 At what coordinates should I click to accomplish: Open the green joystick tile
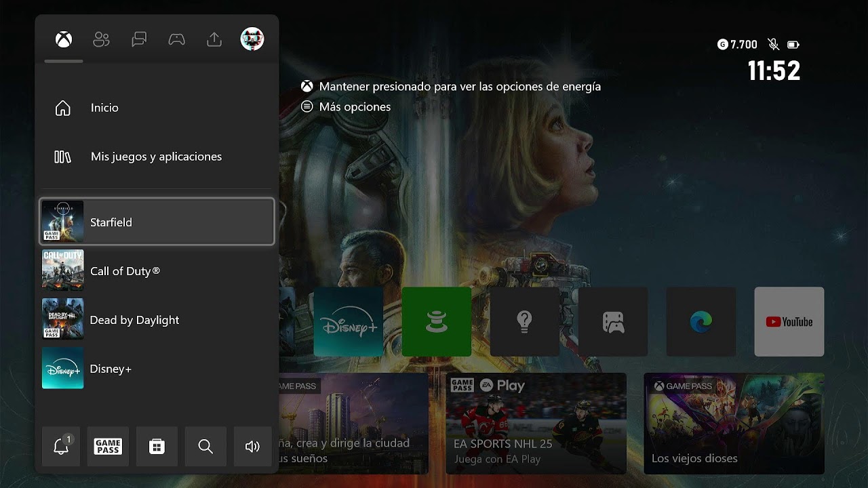coord(437,322)
